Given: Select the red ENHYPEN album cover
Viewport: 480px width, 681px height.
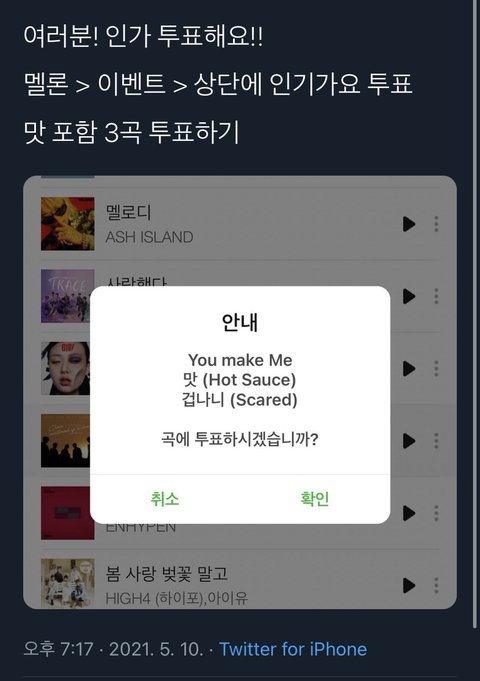Looking at the screenshot, I should (x=66, y=513).
